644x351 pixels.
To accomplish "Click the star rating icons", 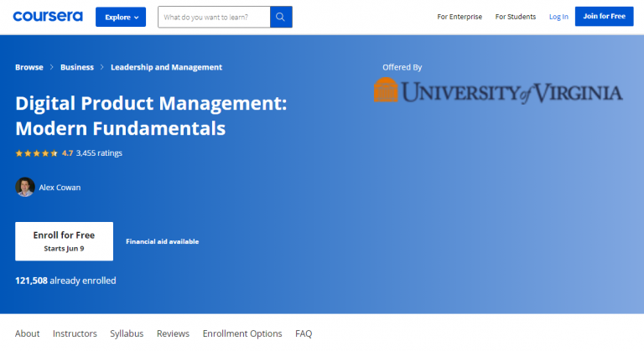I will click(x=36, y=153).
